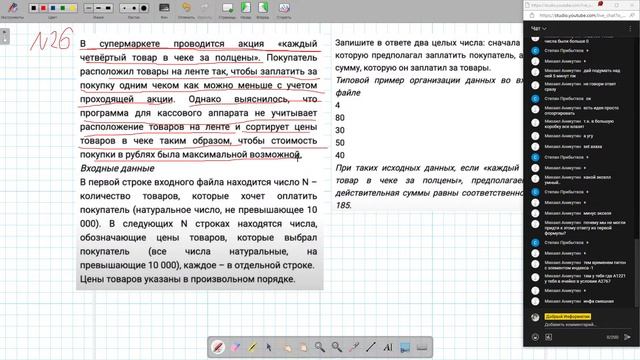This screenshot has height=360, width=640.
Task: Click the Undo arrow icon
Action: [x=187, y=8]
